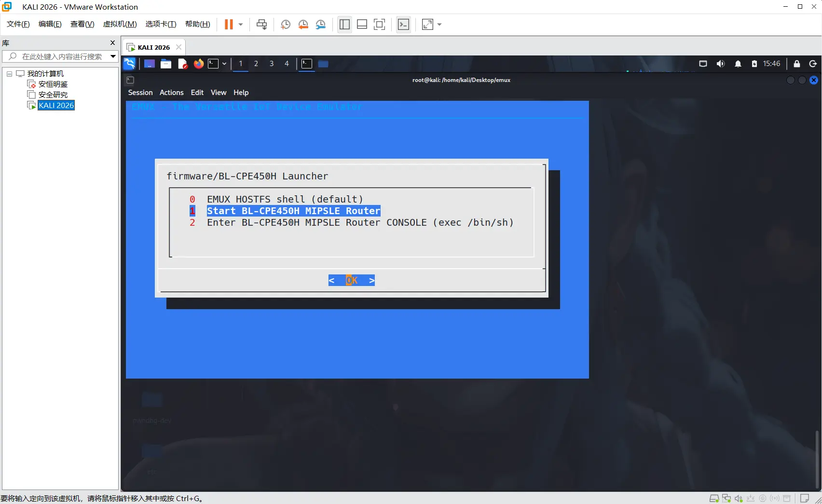Open the 编辑(E) menu
The width and height of the screenshot is (822, 504).
click(x=50, y=24)
